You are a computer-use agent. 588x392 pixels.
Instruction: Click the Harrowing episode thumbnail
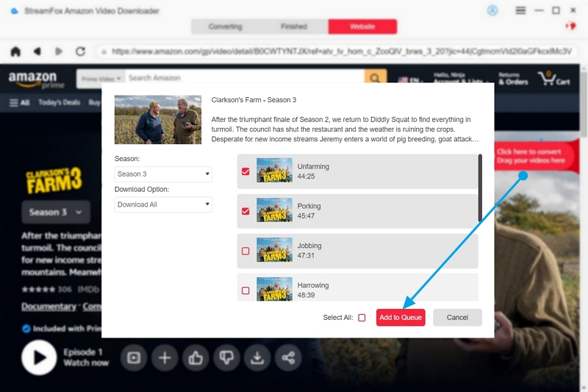[x=274, y=289]
